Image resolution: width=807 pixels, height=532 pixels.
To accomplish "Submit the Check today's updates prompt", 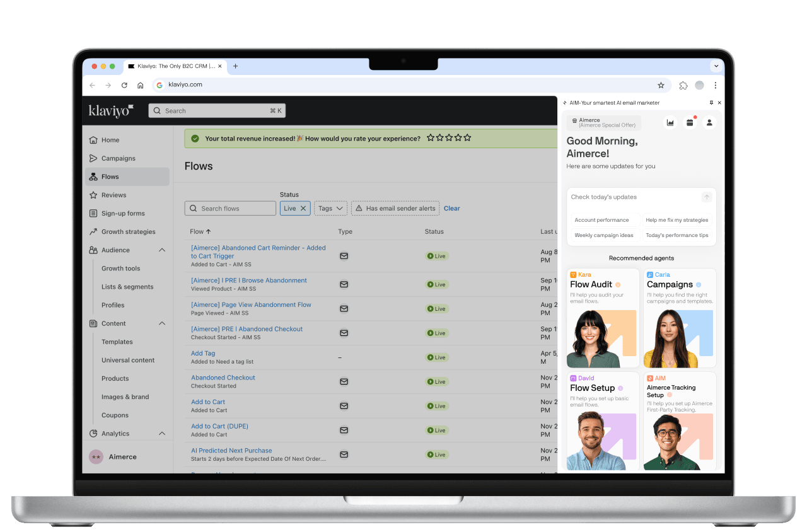I will coord(707,197).
